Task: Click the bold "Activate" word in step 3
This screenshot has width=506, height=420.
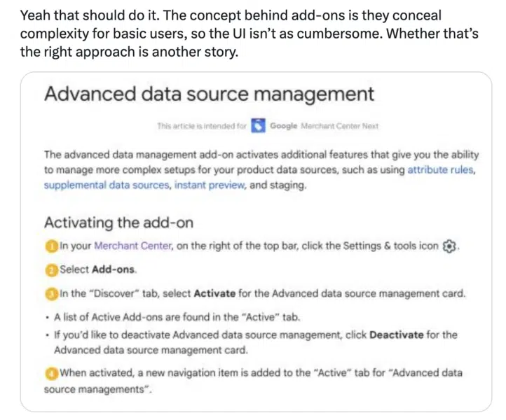Action: pos(214,293)
